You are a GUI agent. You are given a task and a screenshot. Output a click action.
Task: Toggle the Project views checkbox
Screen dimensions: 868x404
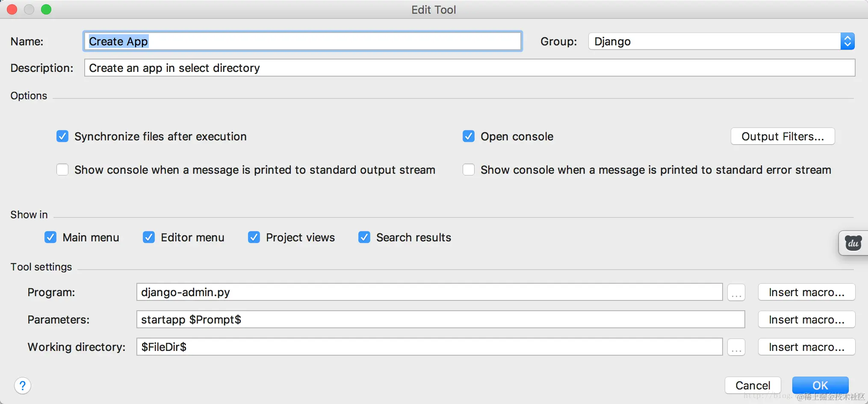(x=254, y=238)
